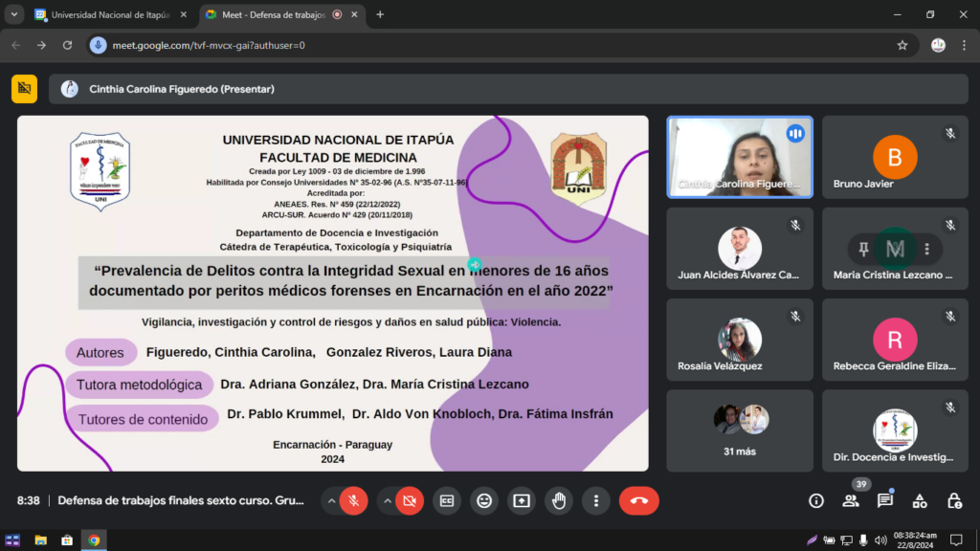Click the raise hand button
Screen dimensions: 980x551
point(559,500)
